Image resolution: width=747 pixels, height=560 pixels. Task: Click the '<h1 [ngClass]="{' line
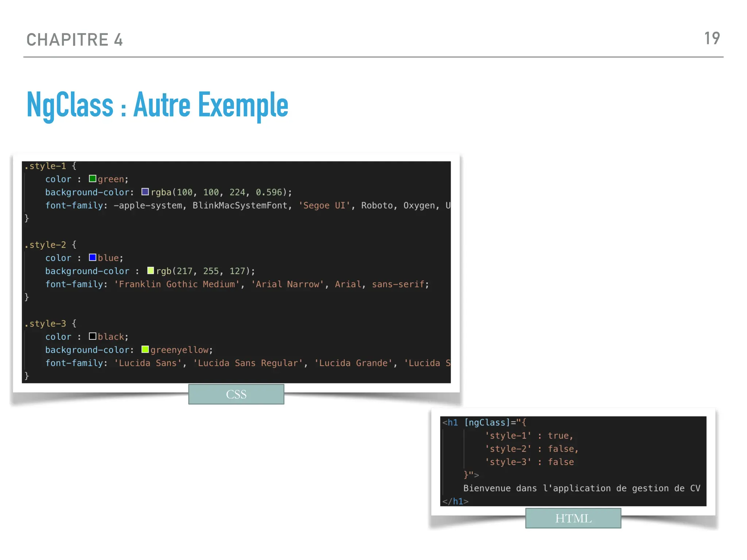click(x=484, y=423)
